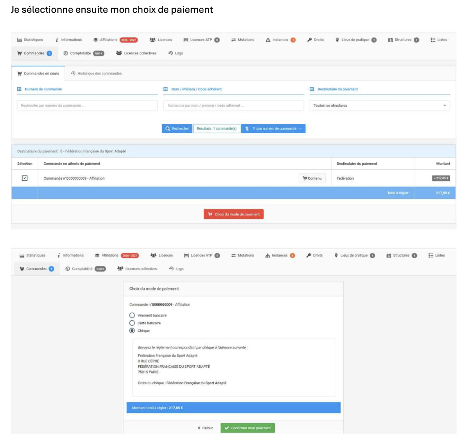Open Tri par numéro de commande sort dropdown
Screen dimensions: 476x448
pyautogui.click(x=273, y=128)
